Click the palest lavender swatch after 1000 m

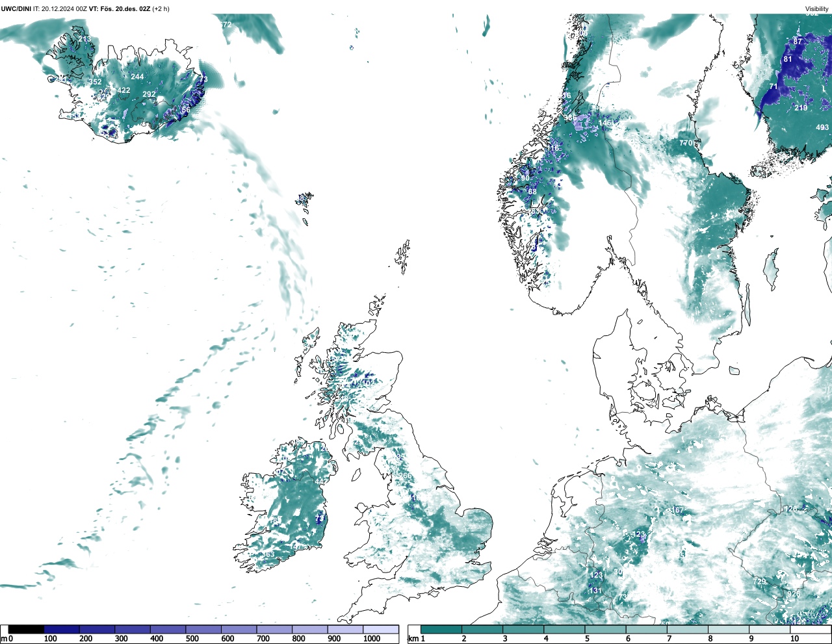(381, 630)
